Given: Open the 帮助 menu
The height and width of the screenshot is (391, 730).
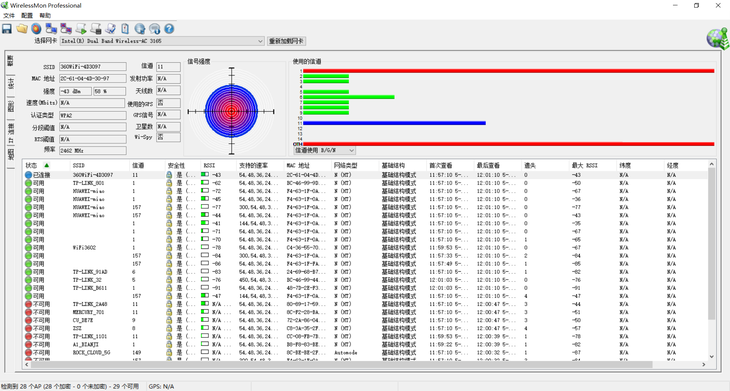Looking at the screenshot, I should 45,15.
